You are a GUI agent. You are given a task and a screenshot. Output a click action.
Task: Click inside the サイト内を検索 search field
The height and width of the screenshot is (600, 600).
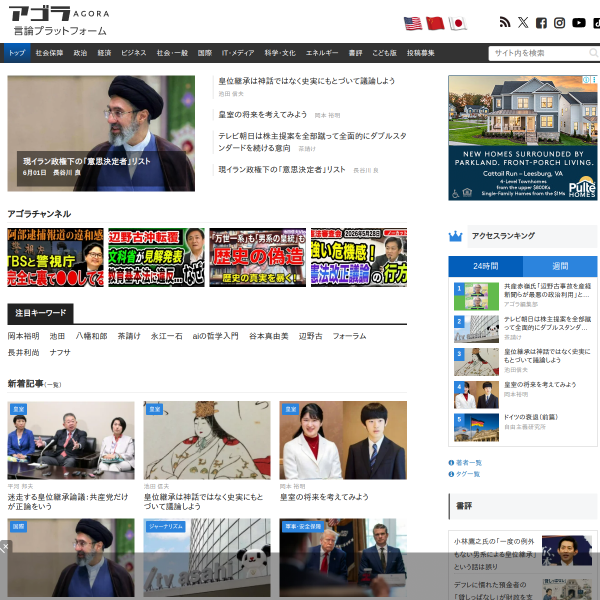(x=540, y=53)
